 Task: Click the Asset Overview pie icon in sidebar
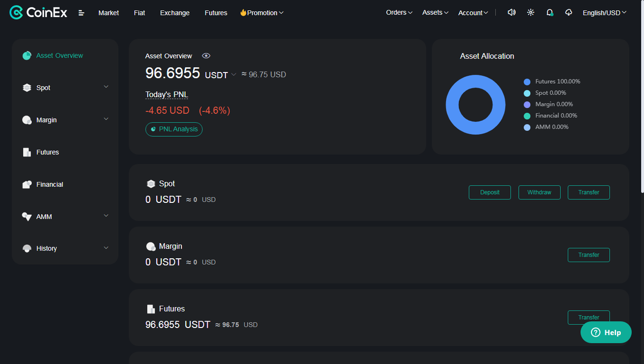pyautogui.click(x=27, y=55)
